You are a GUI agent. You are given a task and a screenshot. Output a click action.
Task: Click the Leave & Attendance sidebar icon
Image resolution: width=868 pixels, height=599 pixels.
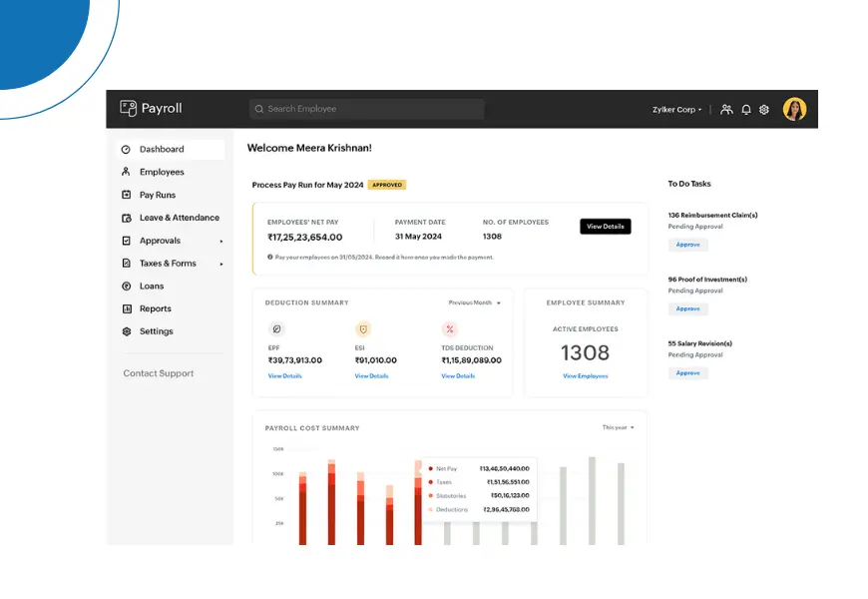tap(127, 218)
